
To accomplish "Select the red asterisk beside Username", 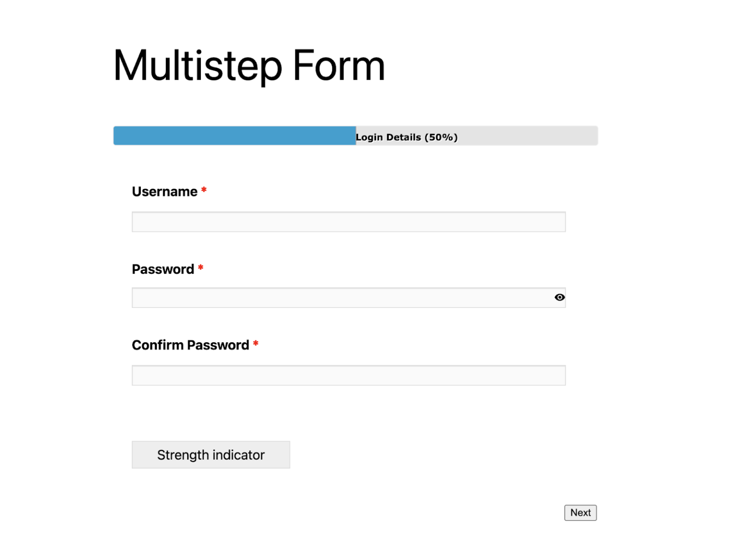I will tap(204, 190).
